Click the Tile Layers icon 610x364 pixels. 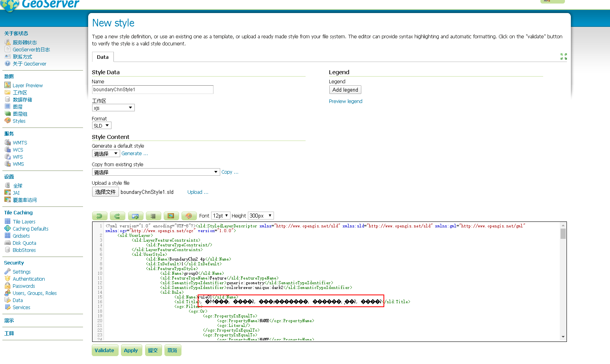coord(8,221)
